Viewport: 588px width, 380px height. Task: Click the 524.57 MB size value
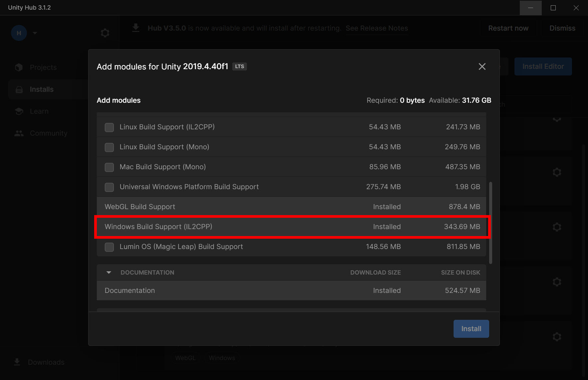[x=463, y=291]
